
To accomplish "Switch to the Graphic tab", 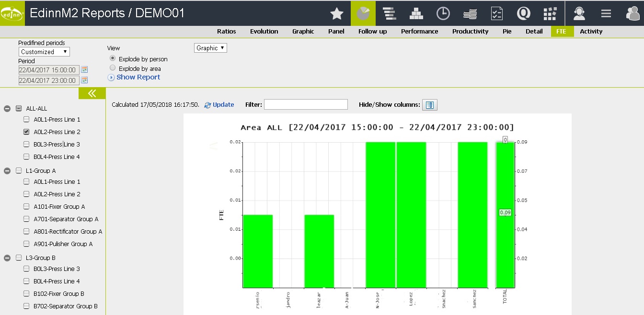I will 303,31.
